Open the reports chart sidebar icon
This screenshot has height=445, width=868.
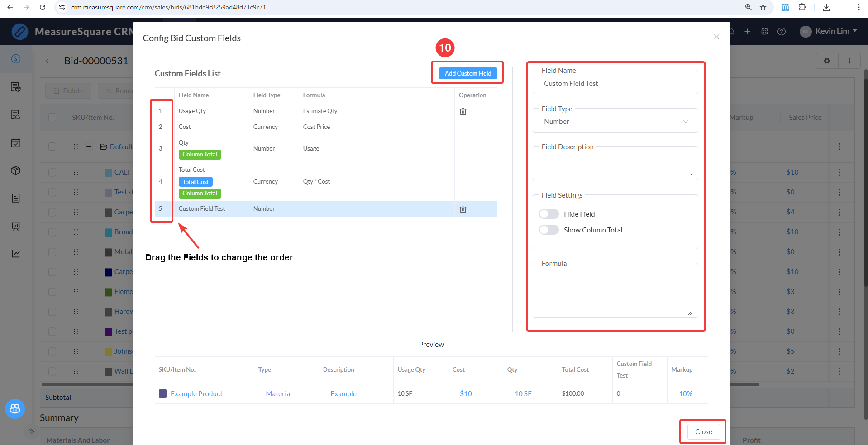pyautogui.click(x=16, y=254)
